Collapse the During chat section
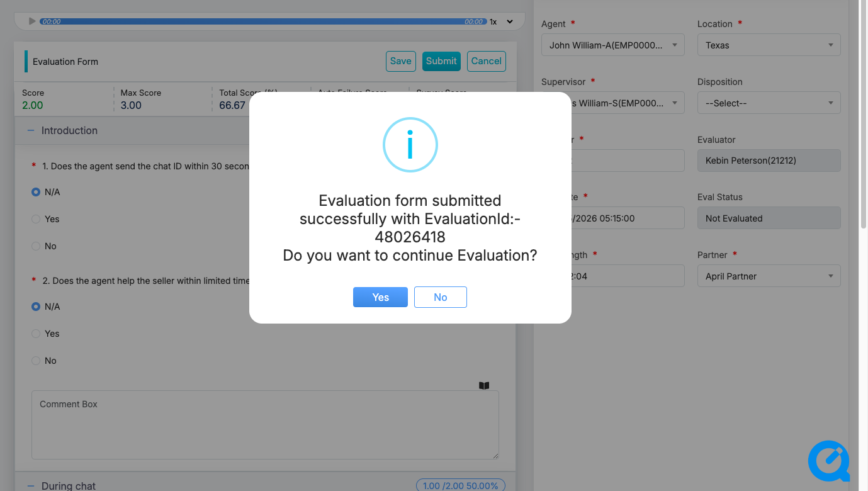 [x=30, y=485]
